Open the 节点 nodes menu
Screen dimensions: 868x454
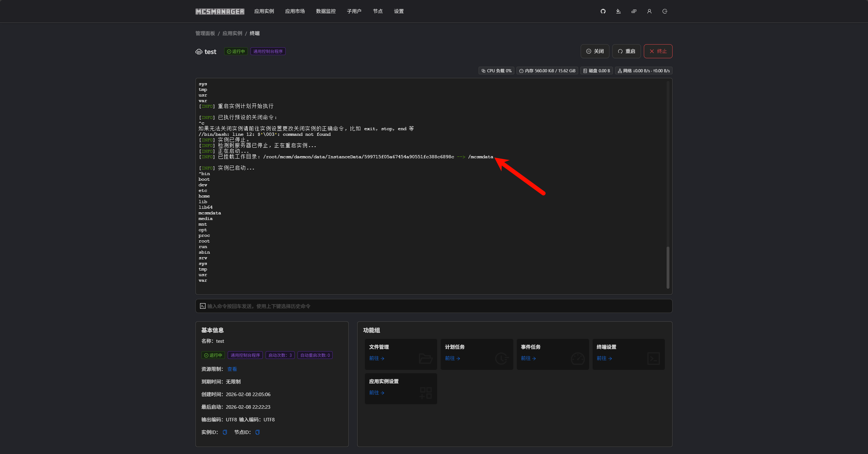click(378, 11)
